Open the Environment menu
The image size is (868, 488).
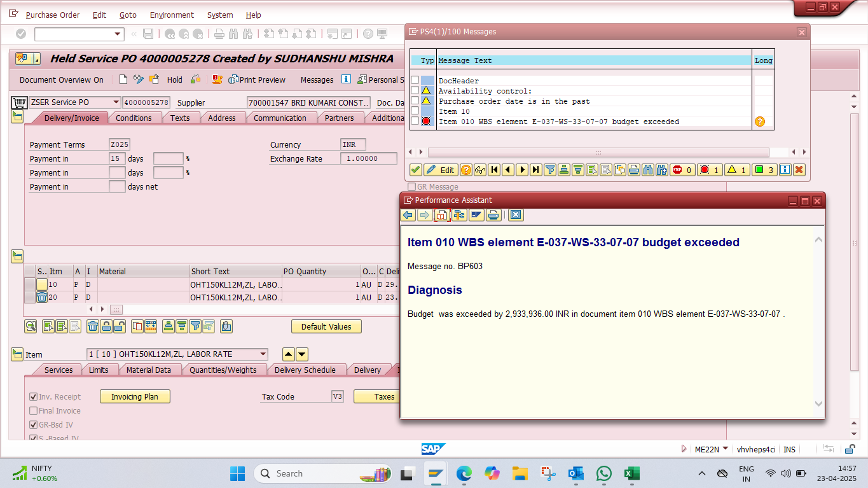pos(172,15)
